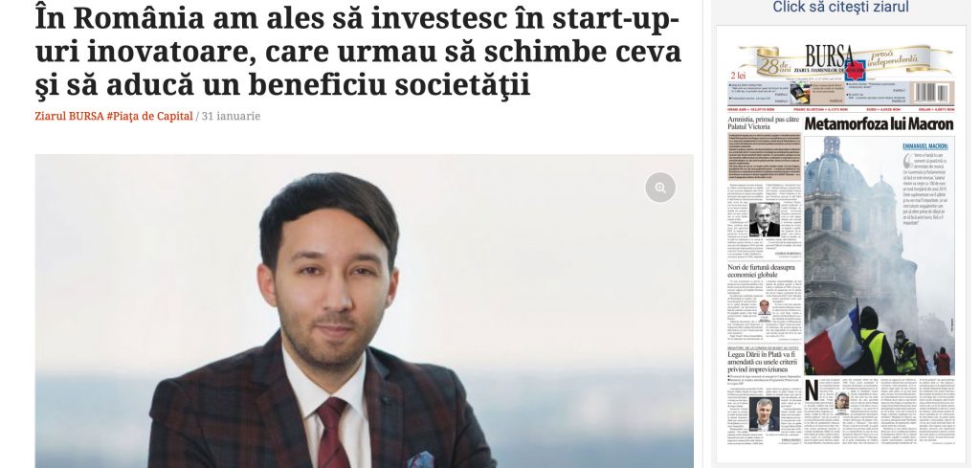
Task: Open 'Metamorfoza lui Macron' headline
Action: pyautogui.click(x=879, y=123)
